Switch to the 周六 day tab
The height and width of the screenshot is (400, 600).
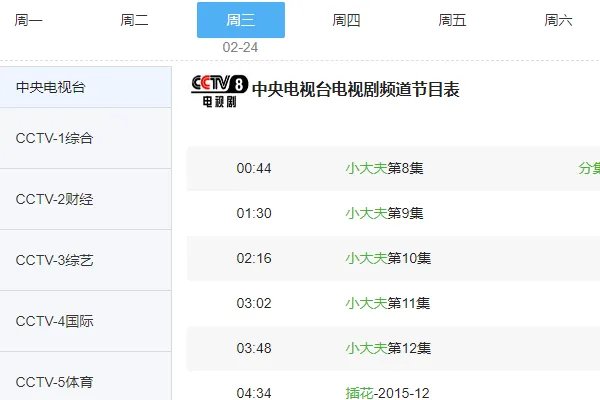point(558,20)
